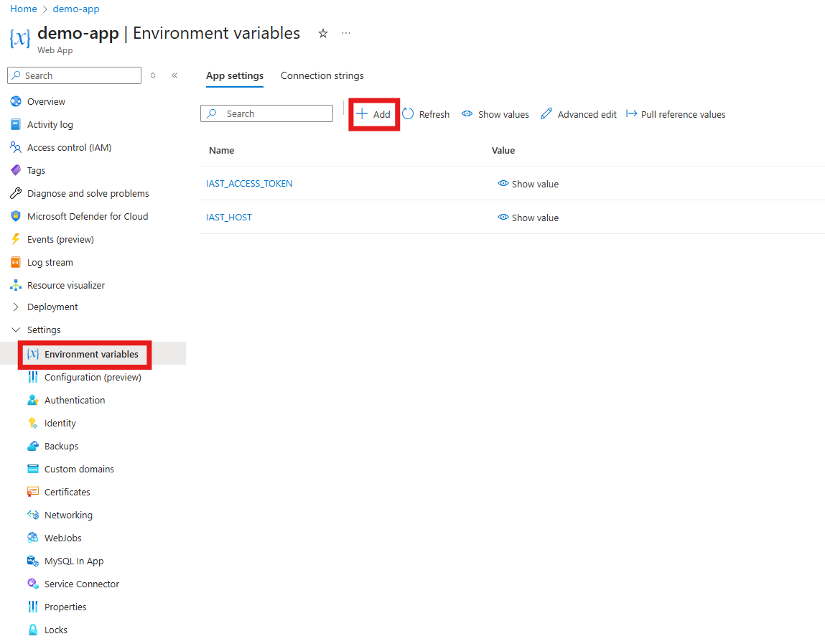Collapse the sidebar with the double chevron
825x644 pixels.
[x=174, y=75]
